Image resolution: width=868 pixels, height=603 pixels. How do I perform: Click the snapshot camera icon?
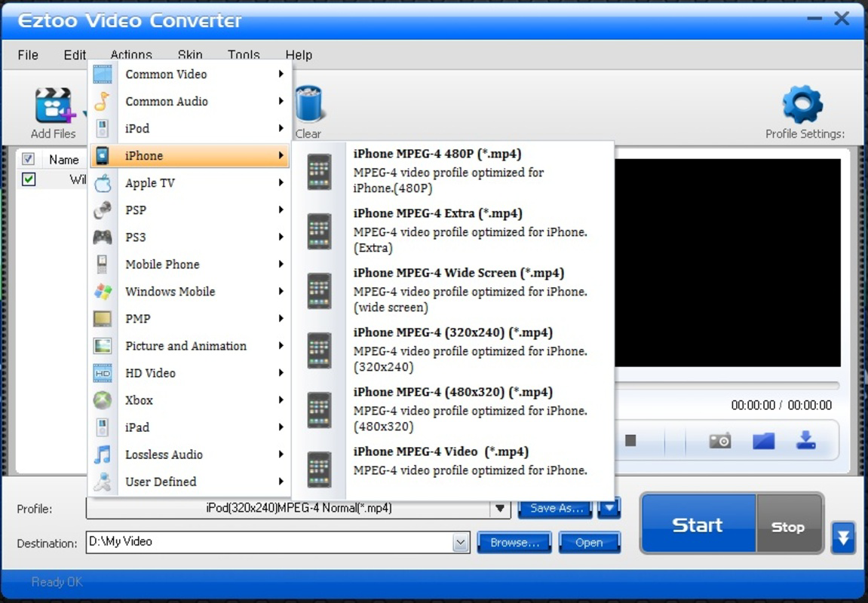click(x=719, y=440)
